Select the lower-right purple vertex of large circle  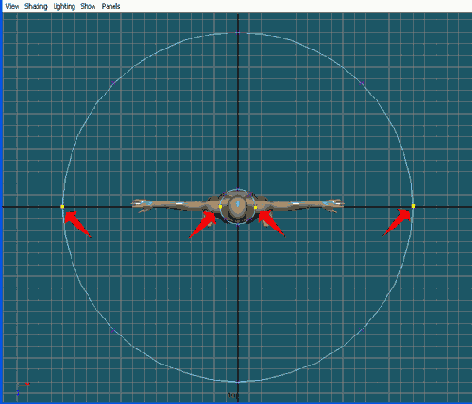(x=362, y=330)
